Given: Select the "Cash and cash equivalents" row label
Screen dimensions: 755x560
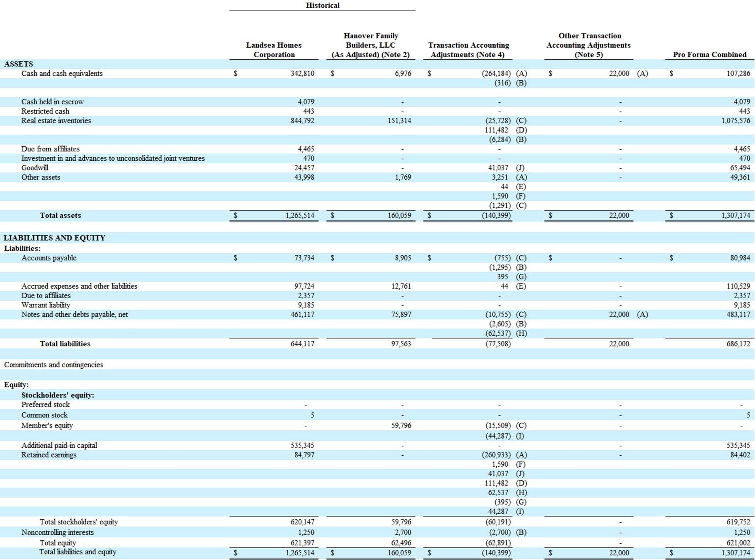Looking at the screenshot, I should click(62, 73).
